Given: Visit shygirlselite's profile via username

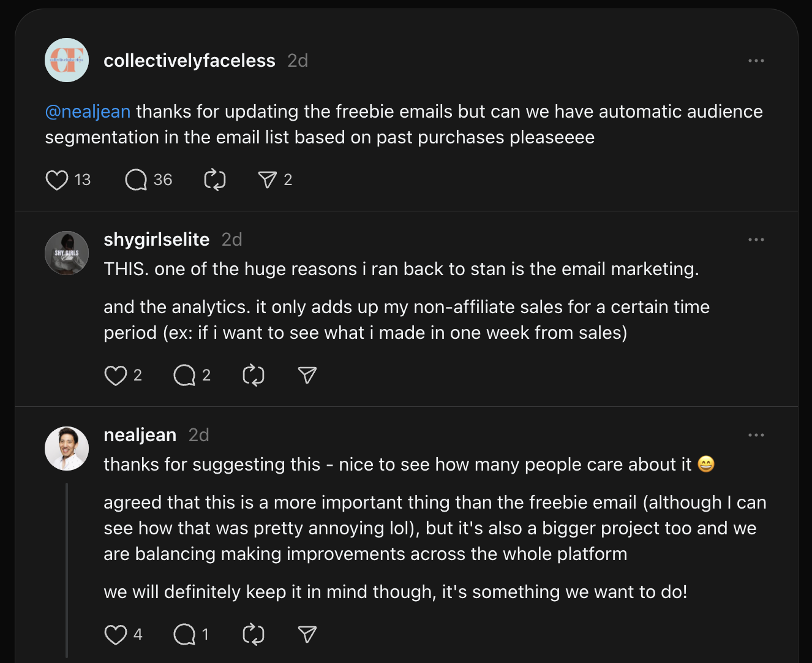Looking at the screenshot, I should [x=156, y=240].
